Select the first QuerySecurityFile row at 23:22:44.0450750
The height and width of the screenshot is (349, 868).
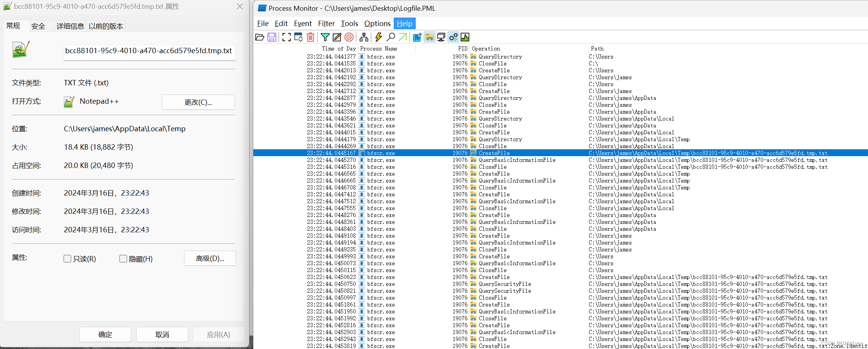pyautogui.click(x=561, y=284)
